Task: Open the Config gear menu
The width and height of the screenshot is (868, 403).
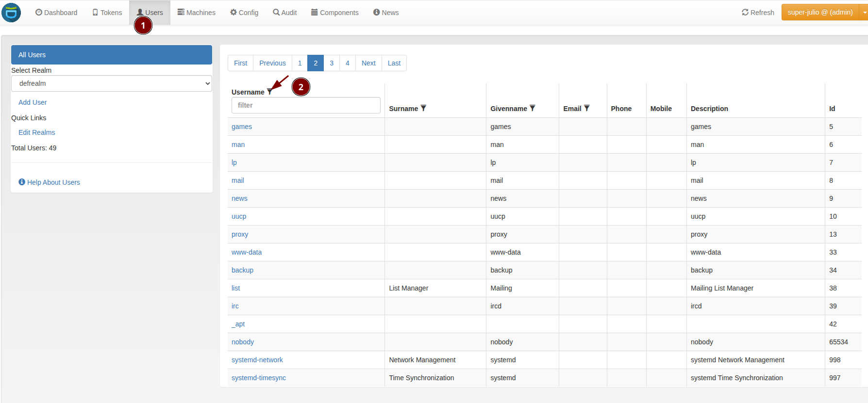Action: tap(244, 13)
